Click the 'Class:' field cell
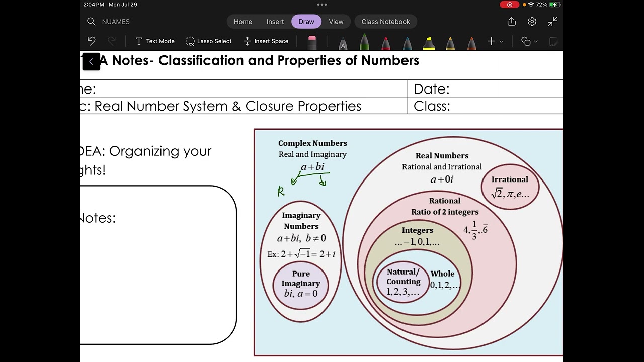Screen dimensions: 644x362 tap(486, 106)
